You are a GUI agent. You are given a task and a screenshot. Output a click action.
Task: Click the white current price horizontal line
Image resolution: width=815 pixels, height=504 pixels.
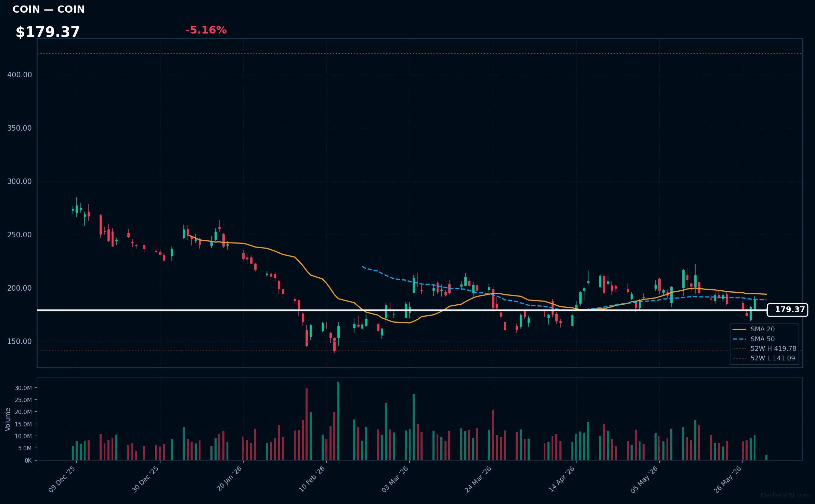(x=402, y=310)
